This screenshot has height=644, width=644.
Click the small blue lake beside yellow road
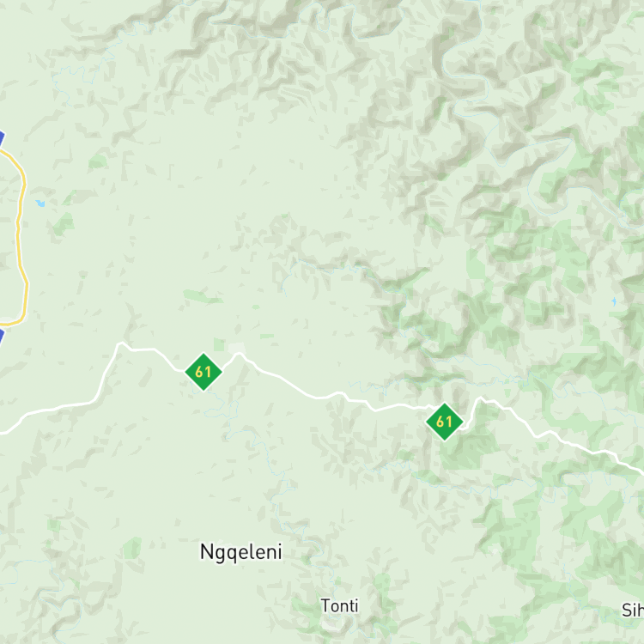(x=40, y=203)
